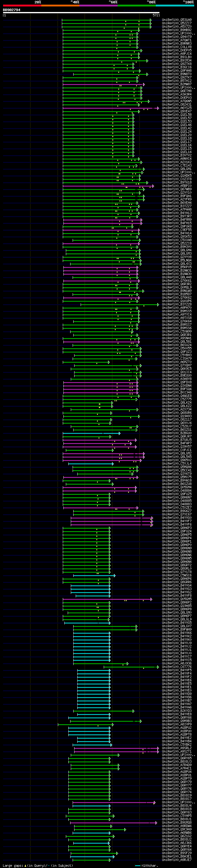
Task: Click hit label UniRef100_B9RNR3
Action: pos(177,43)
